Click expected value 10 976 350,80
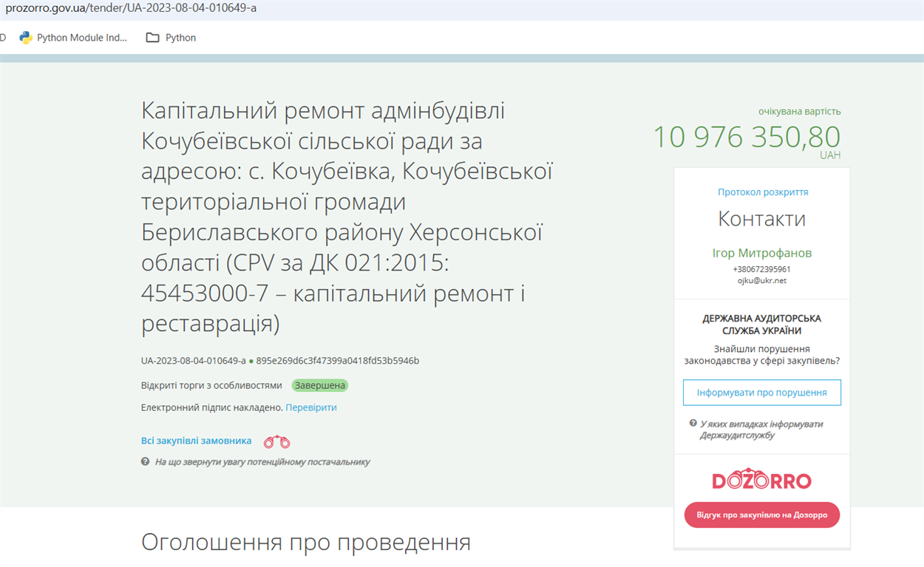The height and width of the screenshot is (567, 924). point(747,137)
